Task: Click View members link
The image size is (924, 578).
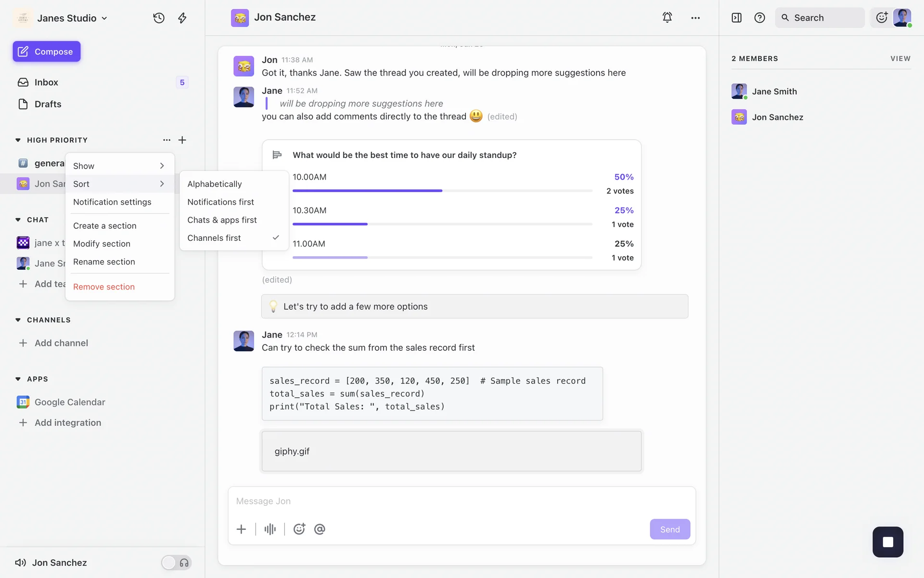Action: click(x=900, y=59)
